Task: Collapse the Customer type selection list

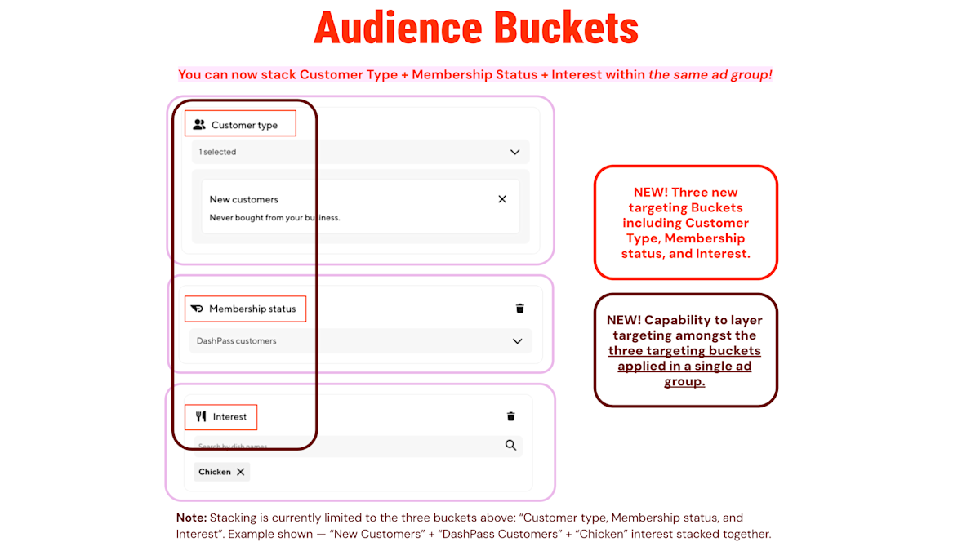Action: pos(515,152)
